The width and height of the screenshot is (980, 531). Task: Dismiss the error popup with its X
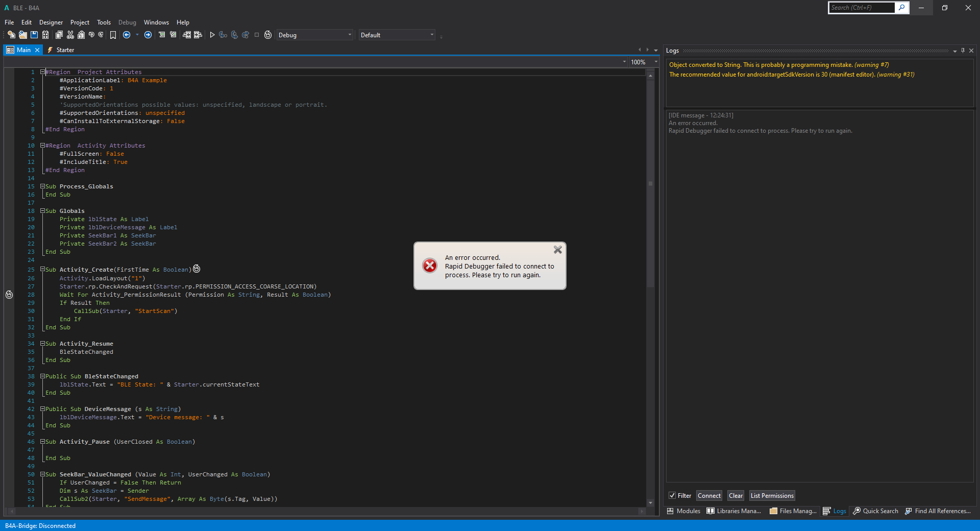pyautogui.click(x=557, y=250)
